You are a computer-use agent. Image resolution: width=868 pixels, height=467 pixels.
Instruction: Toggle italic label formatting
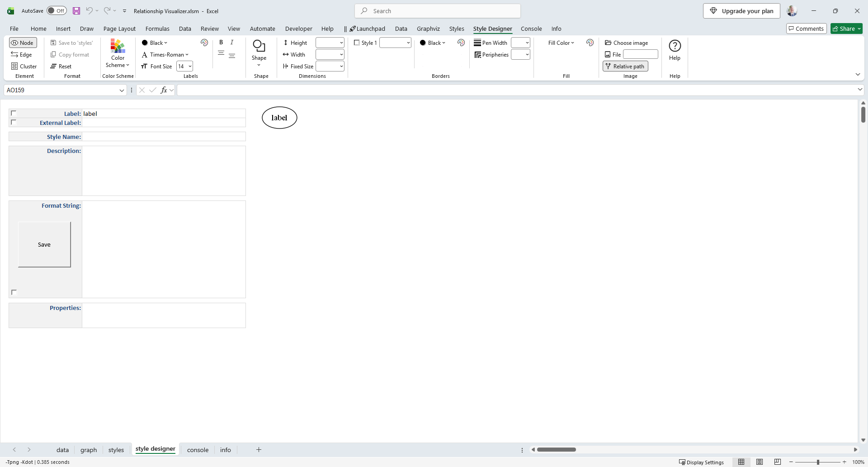point(232,42)
